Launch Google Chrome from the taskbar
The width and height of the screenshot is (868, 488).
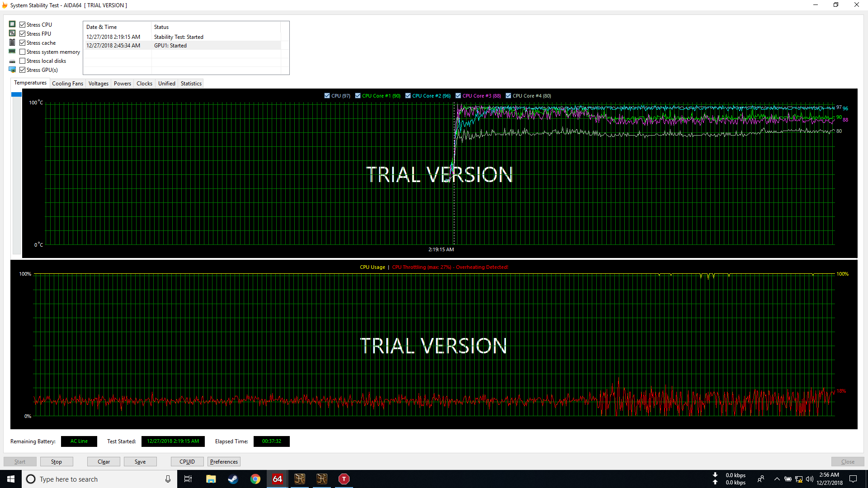point(255,479)
